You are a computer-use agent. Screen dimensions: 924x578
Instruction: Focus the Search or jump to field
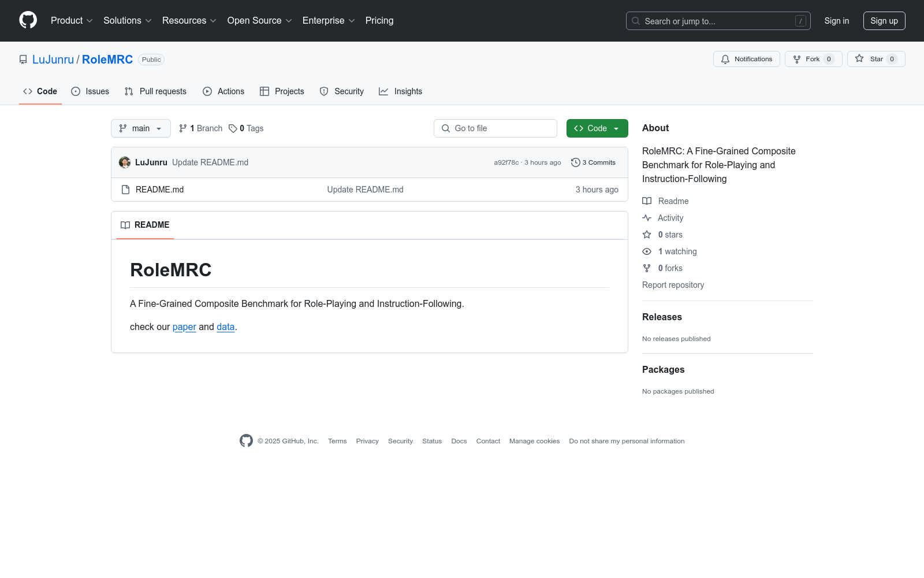[718, 21]
